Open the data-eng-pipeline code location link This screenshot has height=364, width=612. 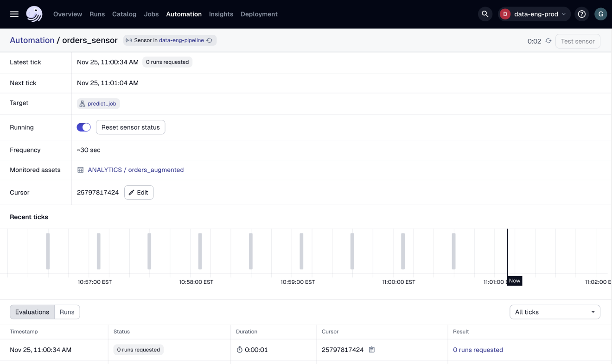coord(181,40)
